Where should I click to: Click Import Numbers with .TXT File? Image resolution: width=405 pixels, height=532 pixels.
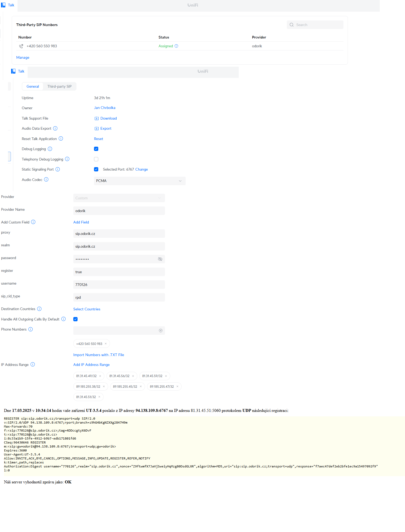[99, 355]
